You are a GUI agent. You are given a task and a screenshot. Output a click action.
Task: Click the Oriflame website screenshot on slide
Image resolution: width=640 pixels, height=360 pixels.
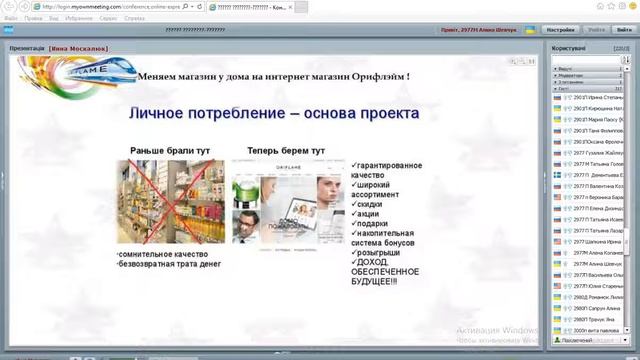(x=288, y=205)
